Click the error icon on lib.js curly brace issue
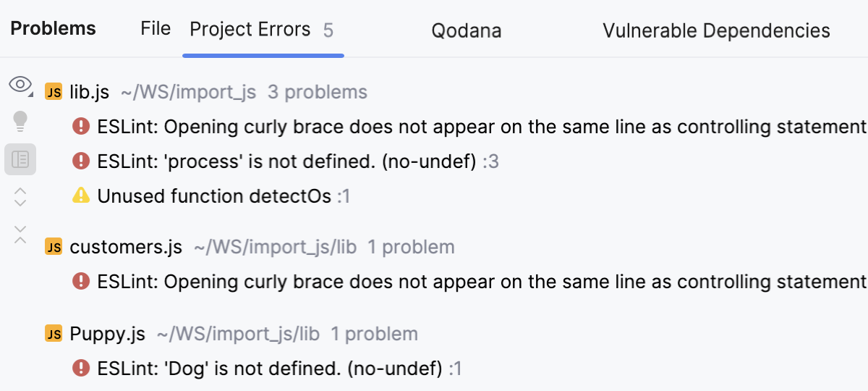The height and width of the screenshot is (391, 868). pyautogui.click(x=81, y=127)
